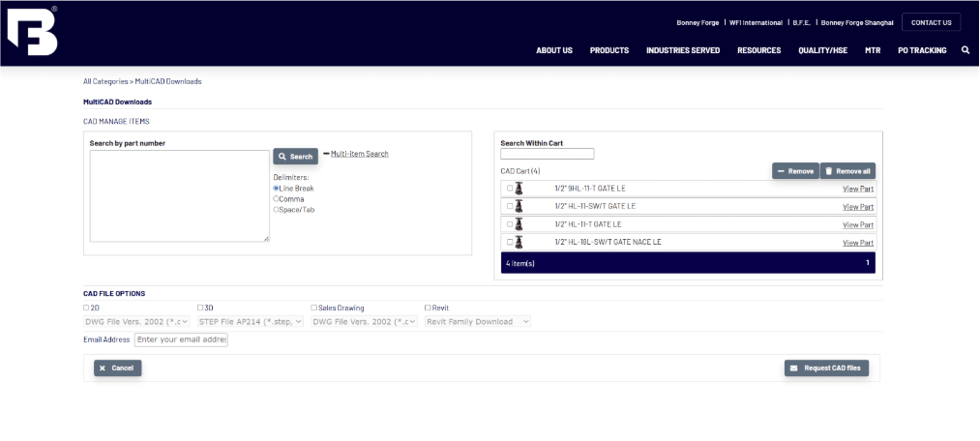Check the box for 1/2" HL-11-T GATE LE
The width and height of the screenshot is (980, 441).
510,223
